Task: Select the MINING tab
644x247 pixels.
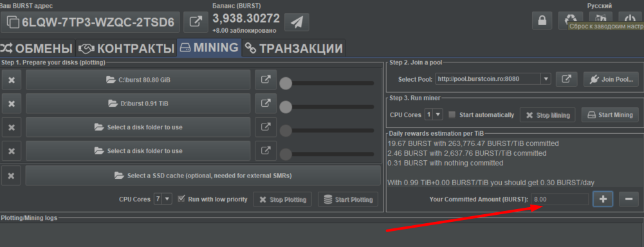Action: (210, 48)
